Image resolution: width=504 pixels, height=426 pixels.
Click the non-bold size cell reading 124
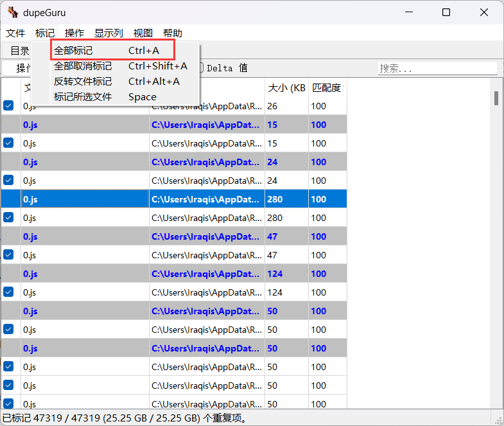coord(286,292)
